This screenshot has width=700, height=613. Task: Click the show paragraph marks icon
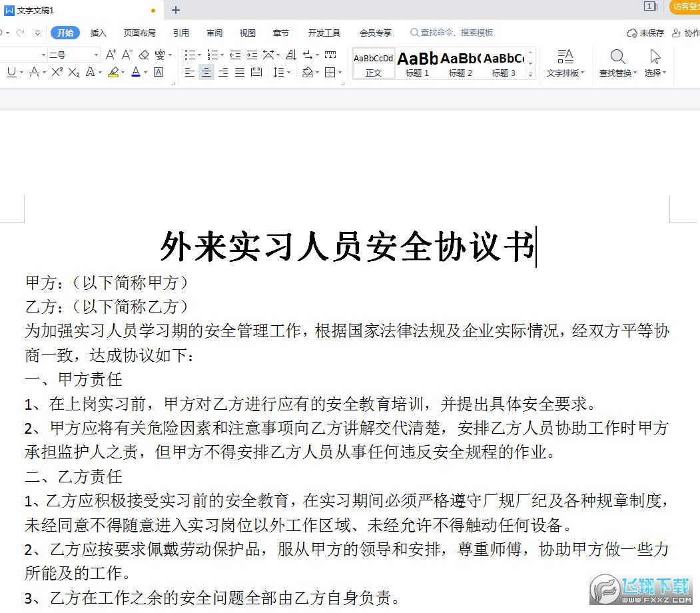[x=308, y=55]
